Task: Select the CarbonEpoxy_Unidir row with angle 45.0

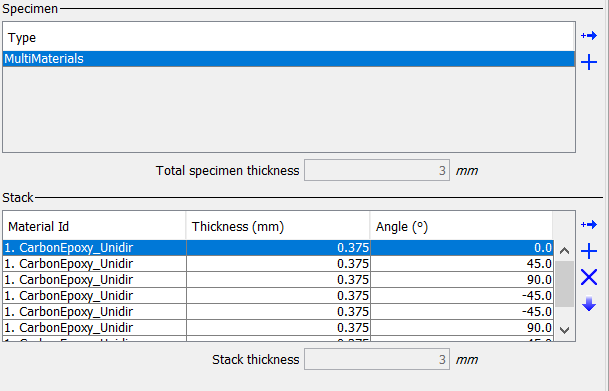Action: click(x=278, y=264)
